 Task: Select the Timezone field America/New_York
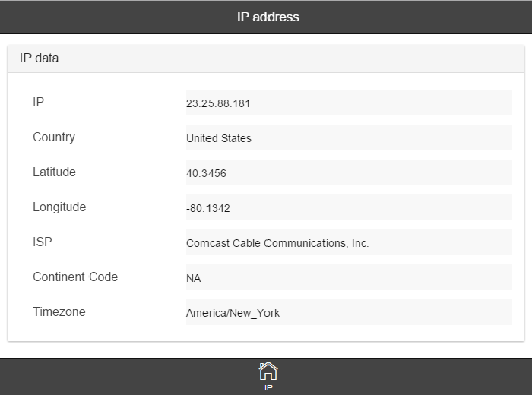pyautogui.click(x=348, y=312)
